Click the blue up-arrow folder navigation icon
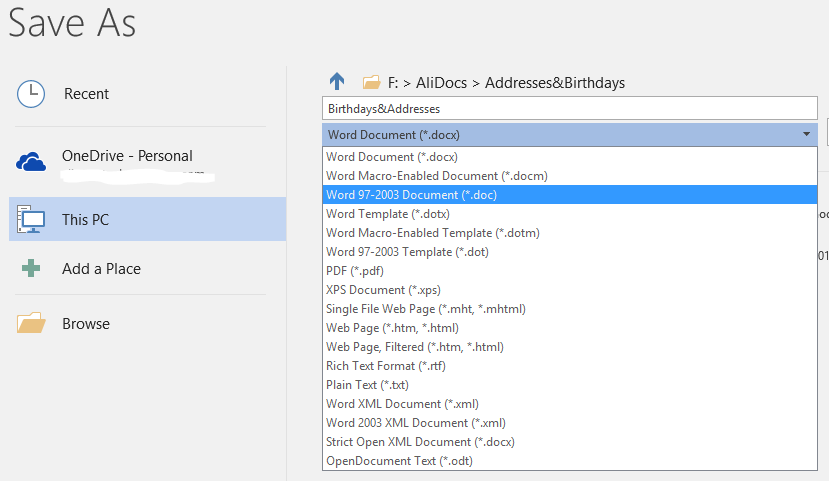829x481 pixels. coord(337,81)
